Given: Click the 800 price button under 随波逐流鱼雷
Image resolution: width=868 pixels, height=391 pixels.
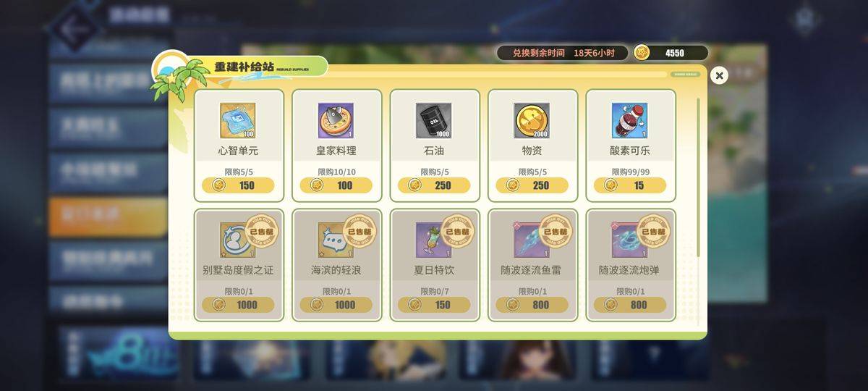Looking at the screenshot, I should point(532,305).
